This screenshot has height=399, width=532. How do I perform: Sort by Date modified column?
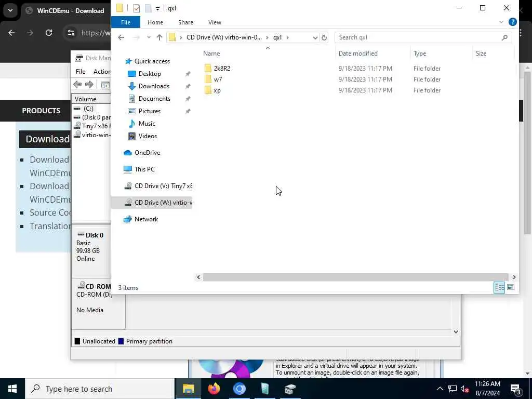[x=358, y=54]
